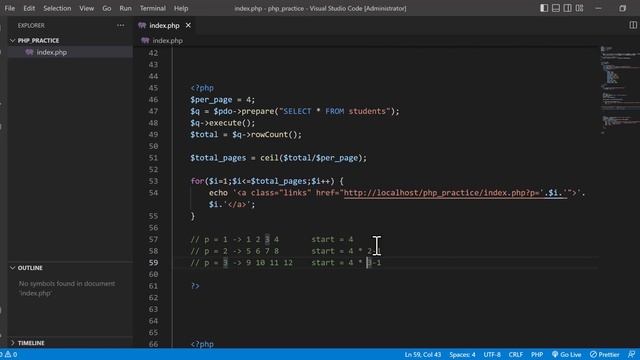Select language mode PHP in status bar
The width and height of the screenshot is (640, 360).
[537, 354]
